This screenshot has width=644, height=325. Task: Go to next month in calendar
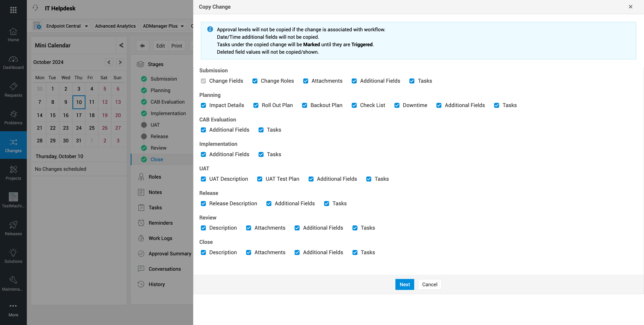[120, 62]
